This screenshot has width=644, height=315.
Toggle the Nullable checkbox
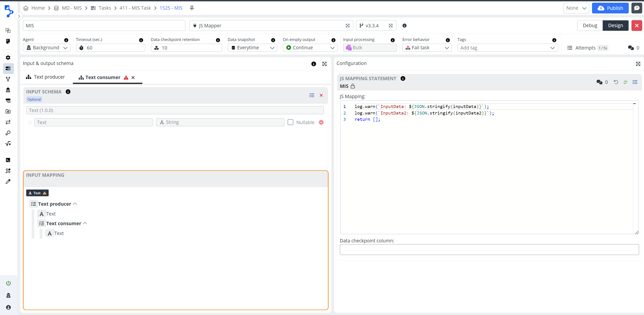[x=290, y=122]
